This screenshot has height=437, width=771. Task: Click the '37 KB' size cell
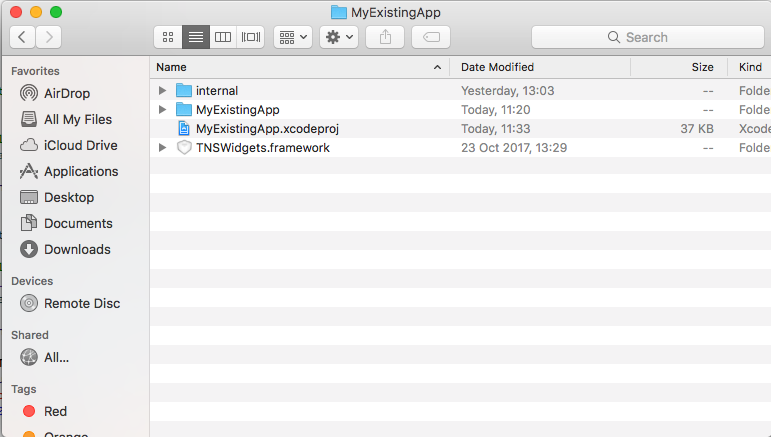(697, 129)
